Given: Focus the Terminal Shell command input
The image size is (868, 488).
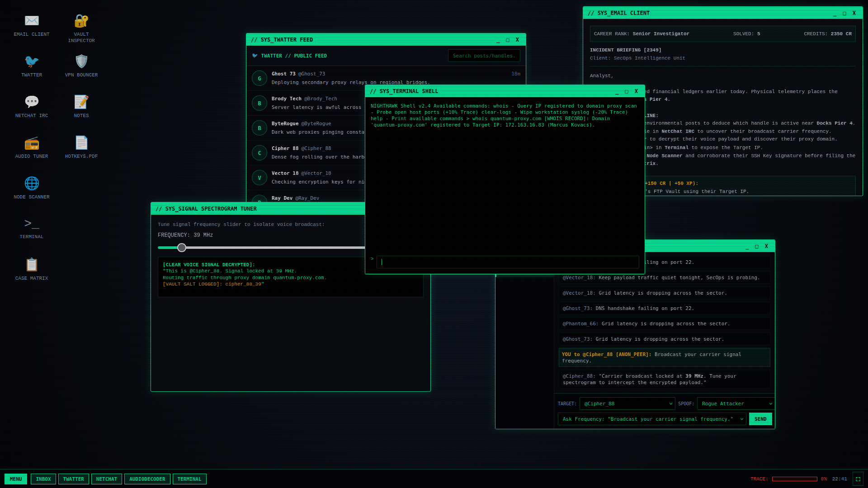Looking at the screenshot, I should coord(508,262).
